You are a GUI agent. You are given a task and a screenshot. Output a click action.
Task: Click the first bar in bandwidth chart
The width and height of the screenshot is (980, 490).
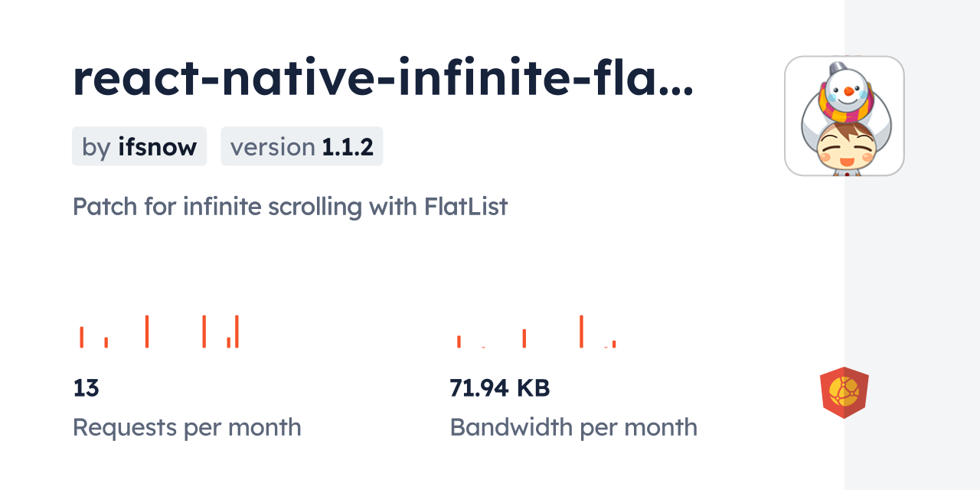point(459,341)
